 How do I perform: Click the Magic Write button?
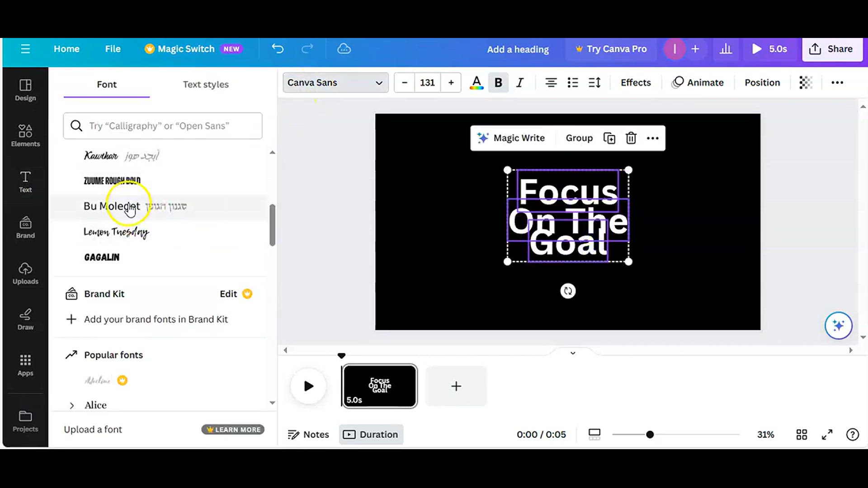click(x=511, y=138)
